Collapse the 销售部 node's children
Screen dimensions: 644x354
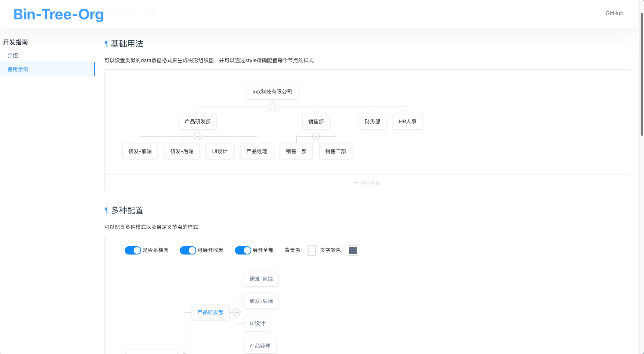pyautogui.click(x=316, y=136)
